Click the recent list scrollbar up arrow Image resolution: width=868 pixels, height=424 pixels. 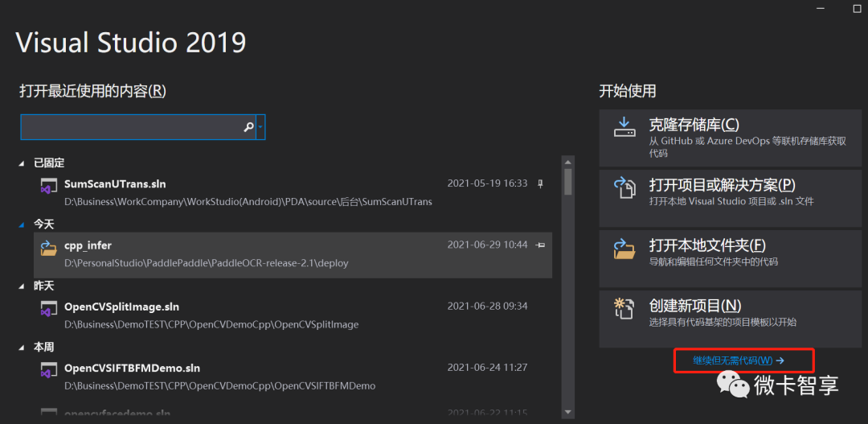567,162
